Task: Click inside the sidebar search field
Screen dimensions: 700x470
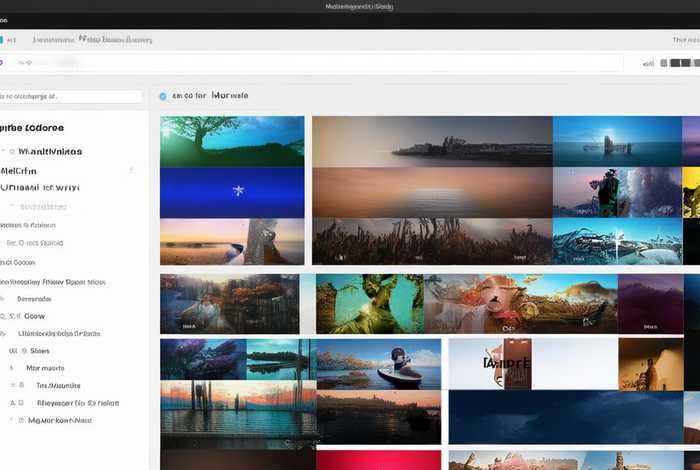Action: 72,97
